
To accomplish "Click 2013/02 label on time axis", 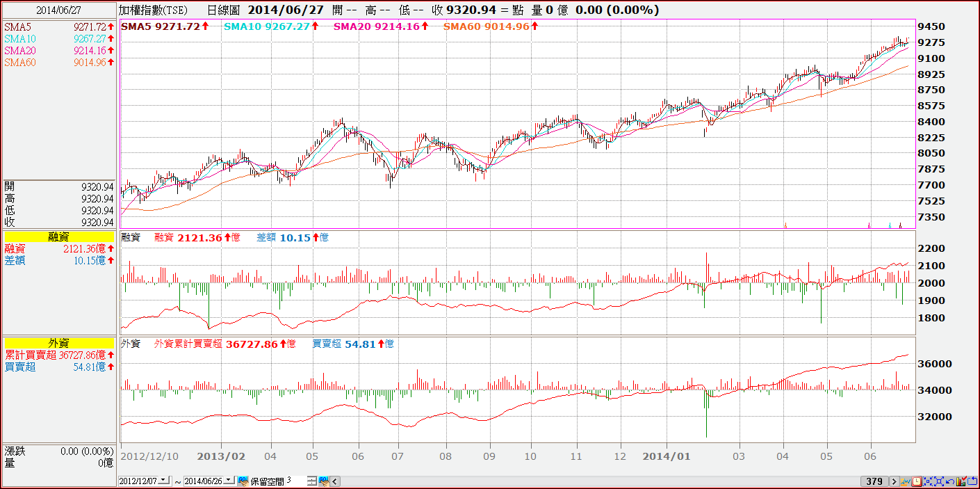I will pyautogui.click(x=221, y=456).
